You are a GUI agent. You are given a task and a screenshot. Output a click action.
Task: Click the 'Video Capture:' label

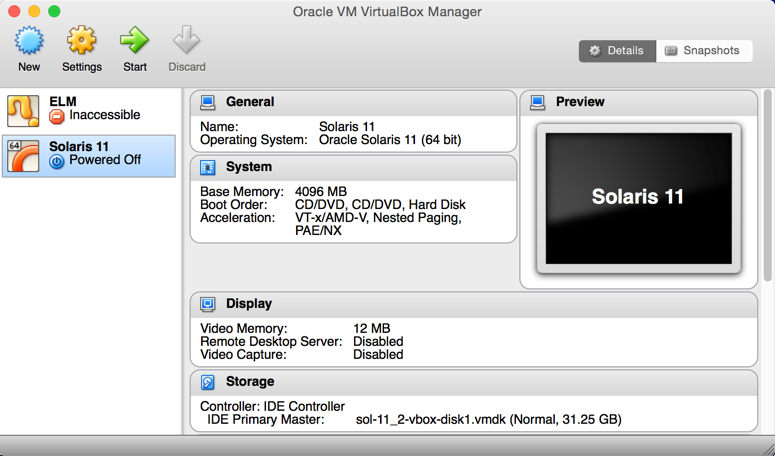coord(243,355)
